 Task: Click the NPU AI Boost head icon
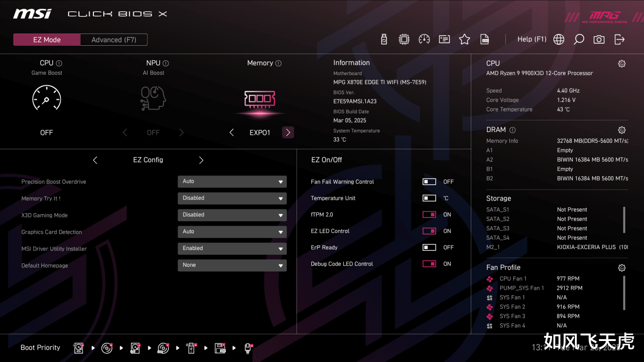pyautogui.click(x=153, y=98)
